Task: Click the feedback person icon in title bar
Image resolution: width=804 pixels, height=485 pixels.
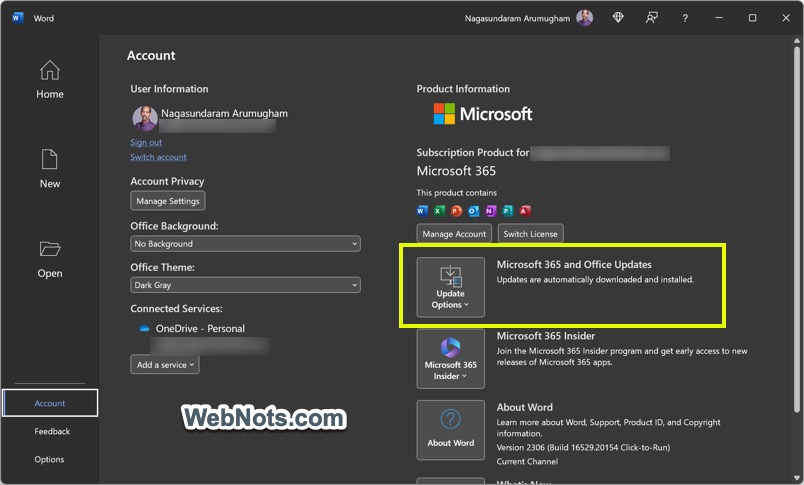Action: [x=652, y=18]
